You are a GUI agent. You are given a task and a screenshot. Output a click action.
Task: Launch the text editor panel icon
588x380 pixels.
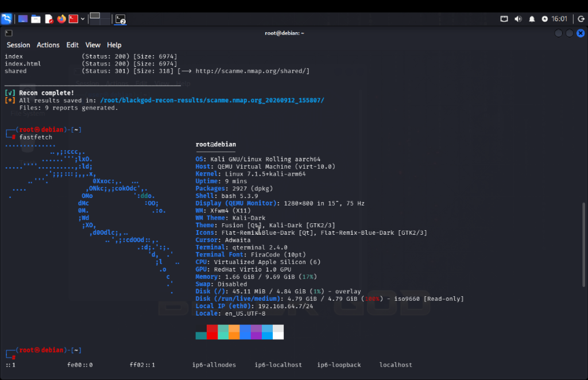(49, 19)
